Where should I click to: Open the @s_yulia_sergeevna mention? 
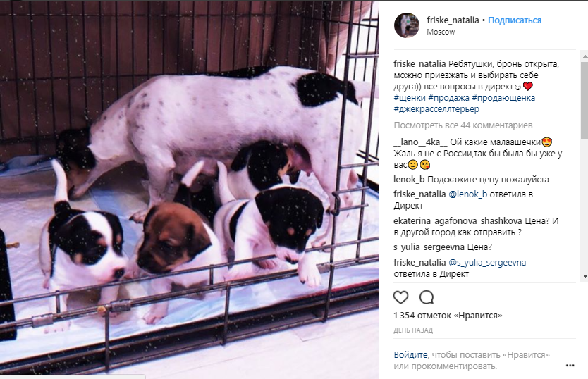pos(487,263)
